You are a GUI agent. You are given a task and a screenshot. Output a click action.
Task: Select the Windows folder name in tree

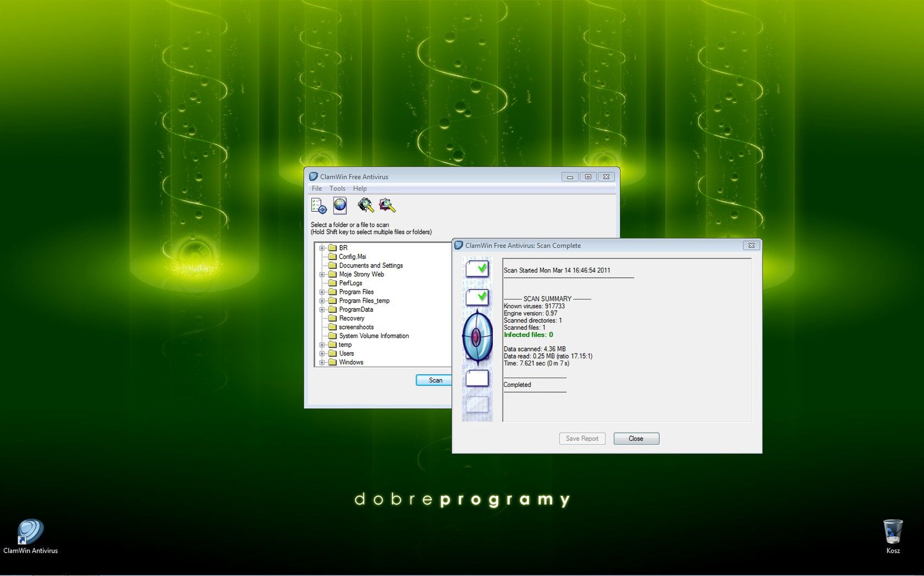coord(351,362)
